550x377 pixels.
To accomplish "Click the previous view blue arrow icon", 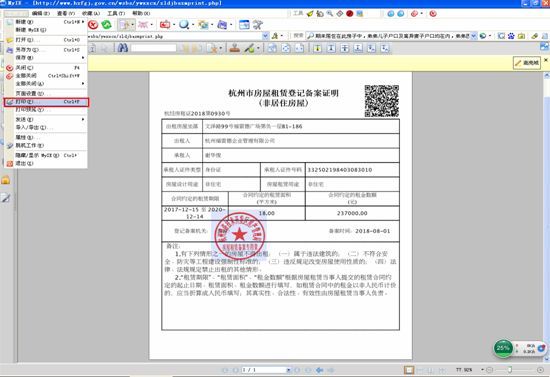I will (x=319, y=370).
